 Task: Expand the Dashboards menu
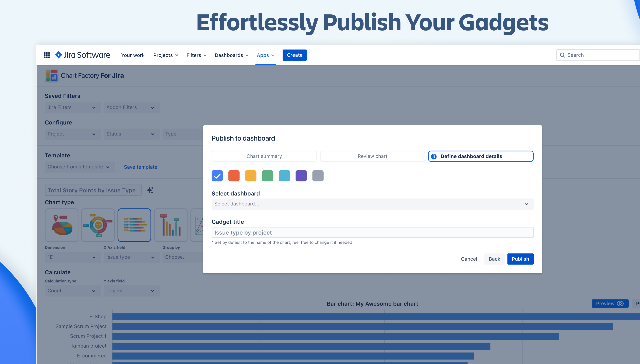pos(231,55)
